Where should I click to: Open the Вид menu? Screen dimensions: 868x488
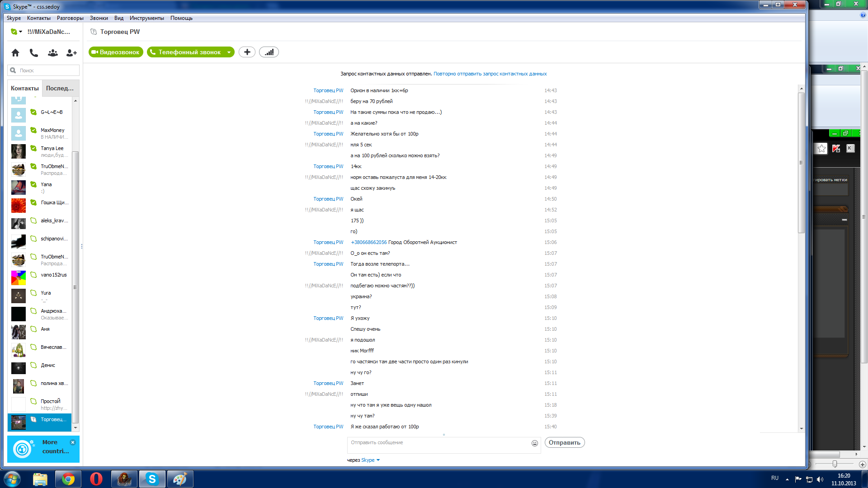coord(119,18)
